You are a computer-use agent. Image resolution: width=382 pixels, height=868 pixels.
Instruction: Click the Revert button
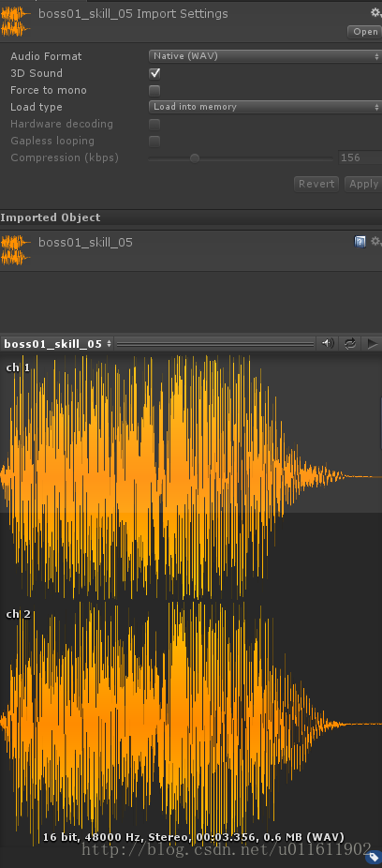point(316,184)
